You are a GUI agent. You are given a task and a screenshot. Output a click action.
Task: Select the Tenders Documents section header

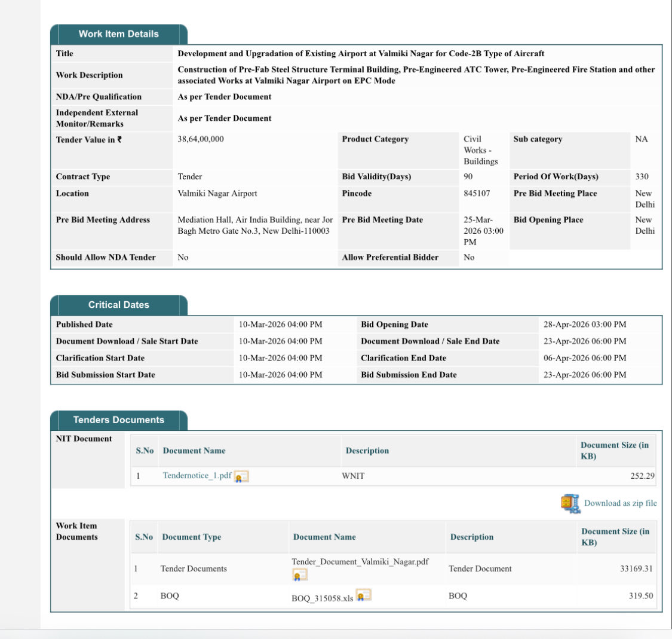click(119, 420)
